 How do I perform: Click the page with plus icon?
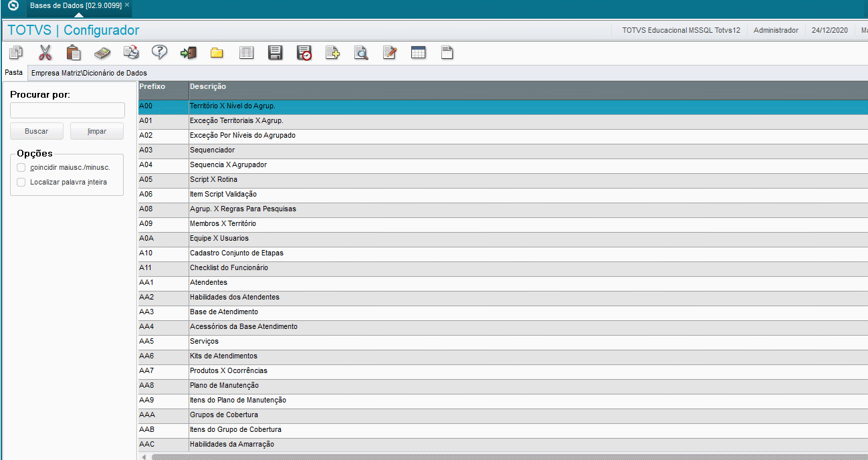pos(332,53)
